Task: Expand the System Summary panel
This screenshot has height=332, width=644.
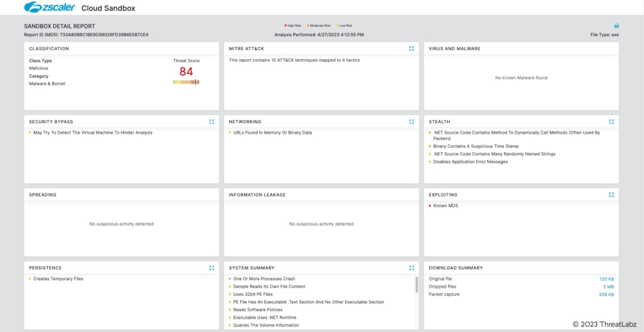Action: [x=411, y=268]
